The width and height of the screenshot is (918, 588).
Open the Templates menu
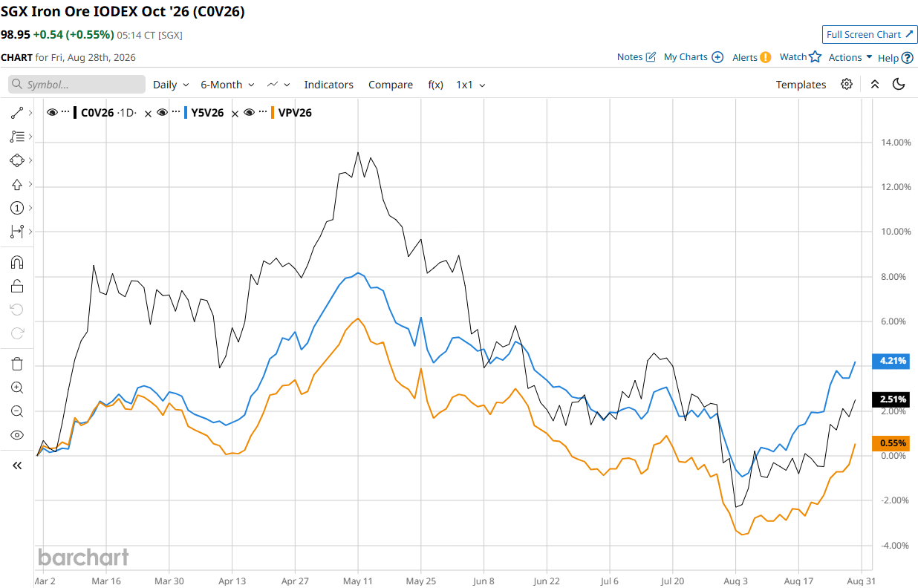[x=801, y=85]
